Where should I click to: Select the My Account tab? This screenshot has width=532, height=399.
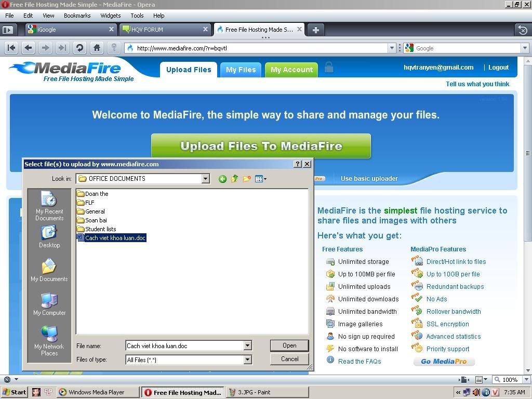coord(291,70)
